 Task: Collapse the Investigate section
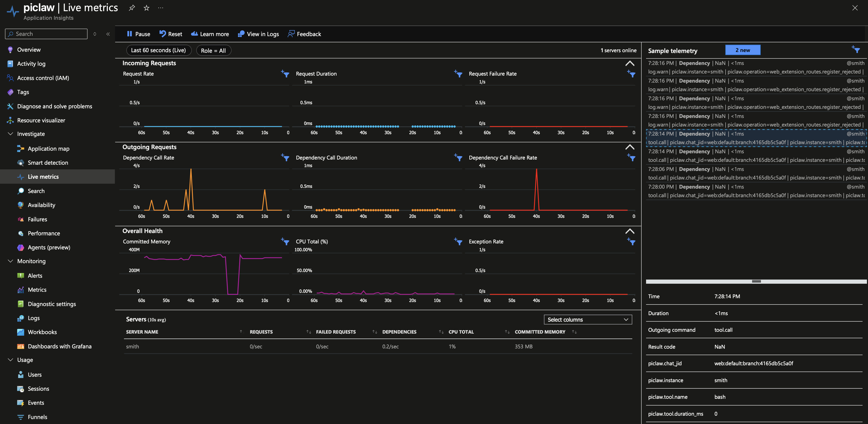10,134
